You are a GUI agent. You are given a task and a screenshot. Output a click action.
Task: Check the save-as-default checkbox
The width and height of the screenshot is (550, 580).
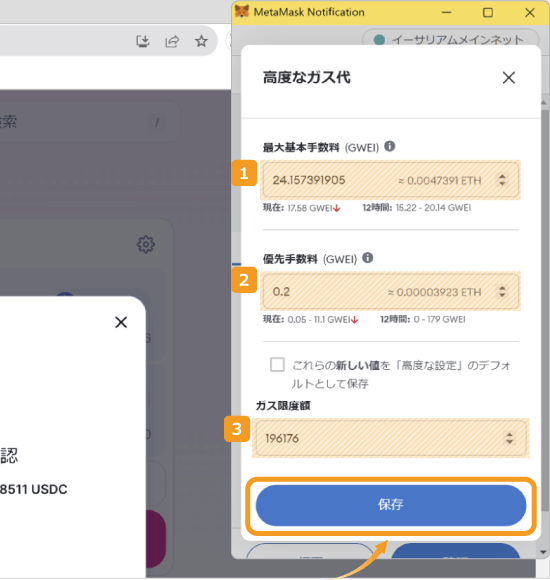coord(277,364)
